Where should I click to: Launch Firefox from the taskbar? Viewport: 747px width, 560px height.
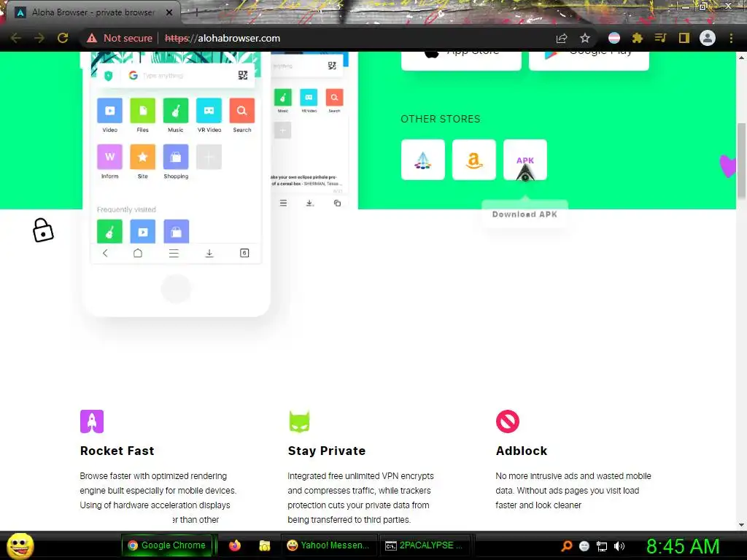point(234,545)
